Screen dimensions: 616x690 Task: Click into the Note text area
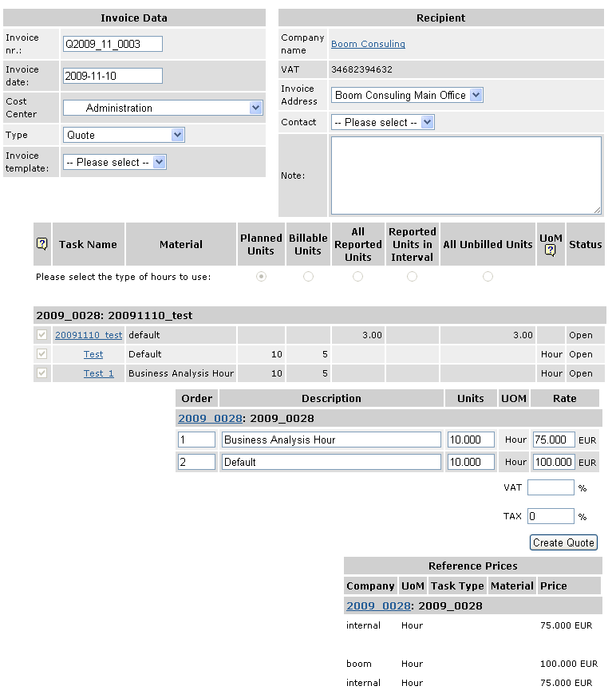pos(466,175)
